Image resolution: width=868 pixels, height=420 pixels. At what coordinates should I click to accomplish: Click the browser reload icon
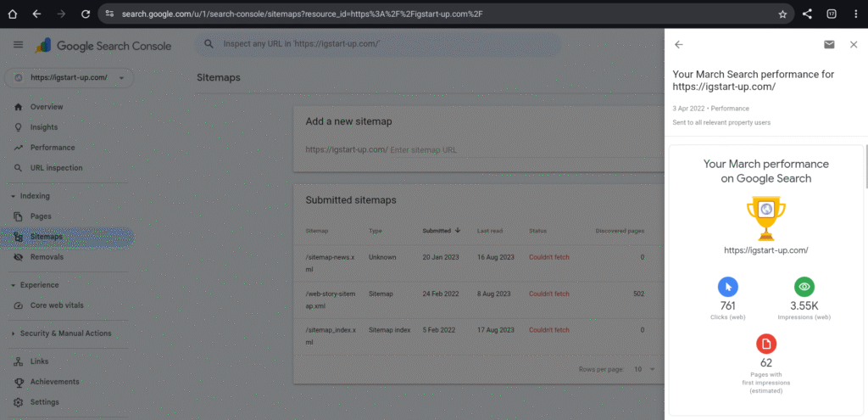coord(86,14)
